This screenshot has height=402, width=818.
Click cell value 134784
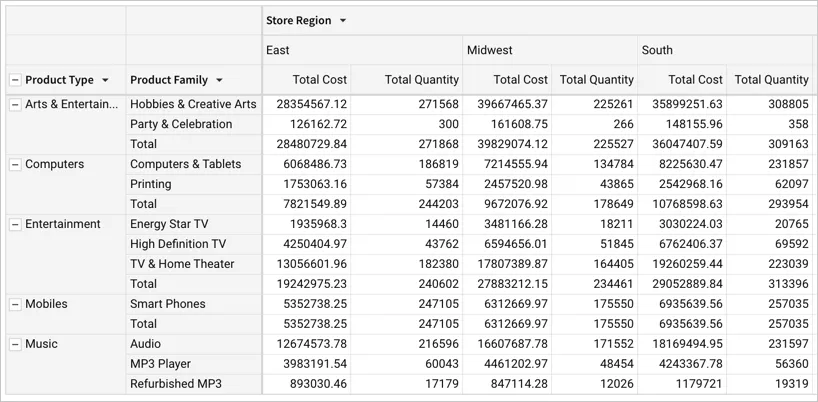pyautogui.click(x=613, y=164)
